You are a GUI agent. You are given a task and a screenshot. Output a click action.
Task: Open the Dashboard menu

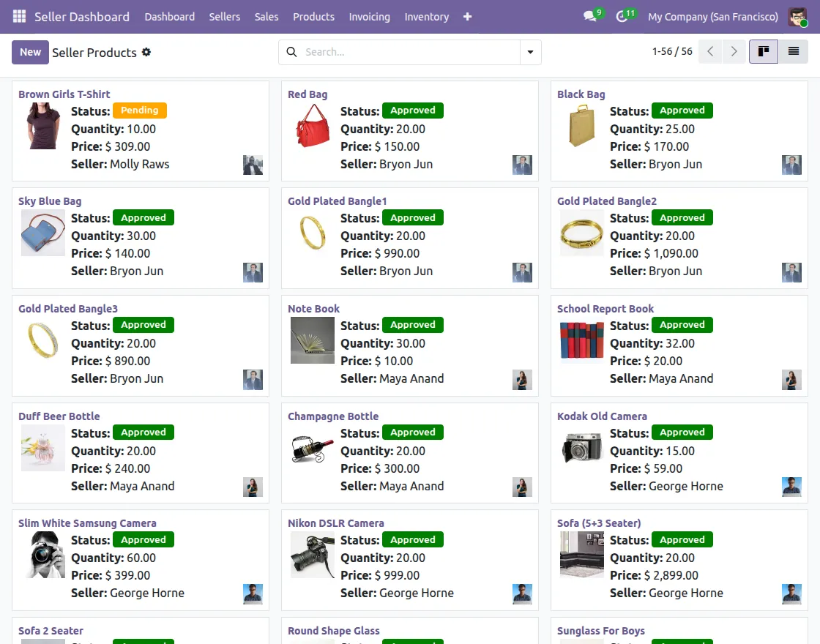pyautogui.click(x=169, y=17)
